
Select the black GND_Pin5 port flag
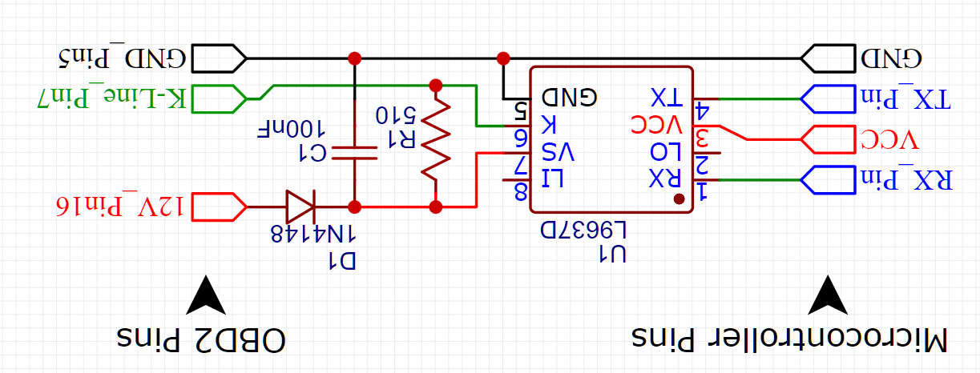pos(220,58)
